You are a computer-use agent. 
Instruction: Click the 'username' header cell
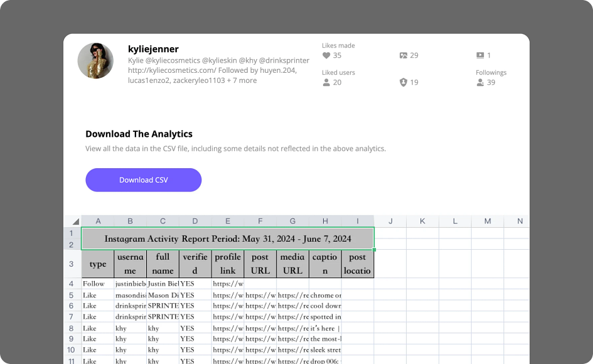point(130,264)
